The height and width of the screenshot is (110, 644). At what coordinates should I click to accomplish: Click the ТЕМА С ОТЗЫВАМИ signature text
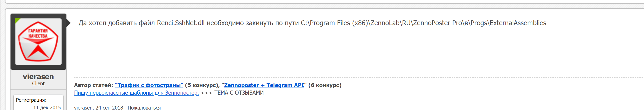239,93
